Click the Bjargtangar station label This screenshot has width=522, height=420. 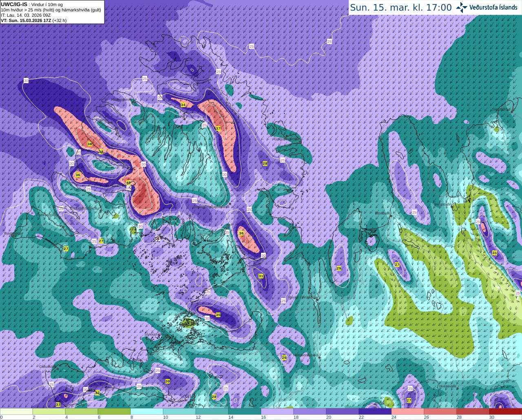point(13,234)
